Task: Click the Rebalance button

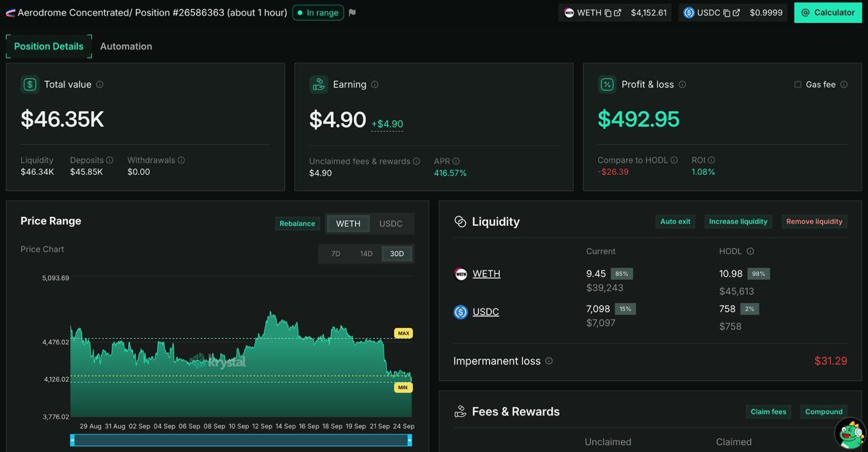Action: [297, 224]
